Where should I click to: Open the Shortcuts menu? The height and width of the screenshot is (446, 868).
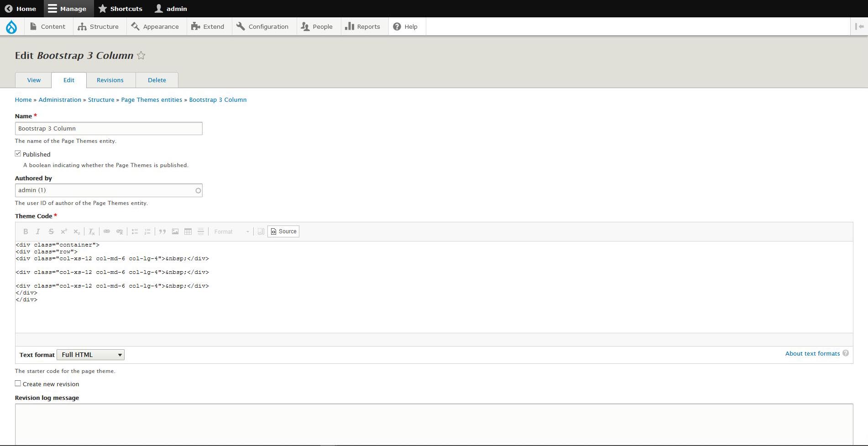point(121,9)
